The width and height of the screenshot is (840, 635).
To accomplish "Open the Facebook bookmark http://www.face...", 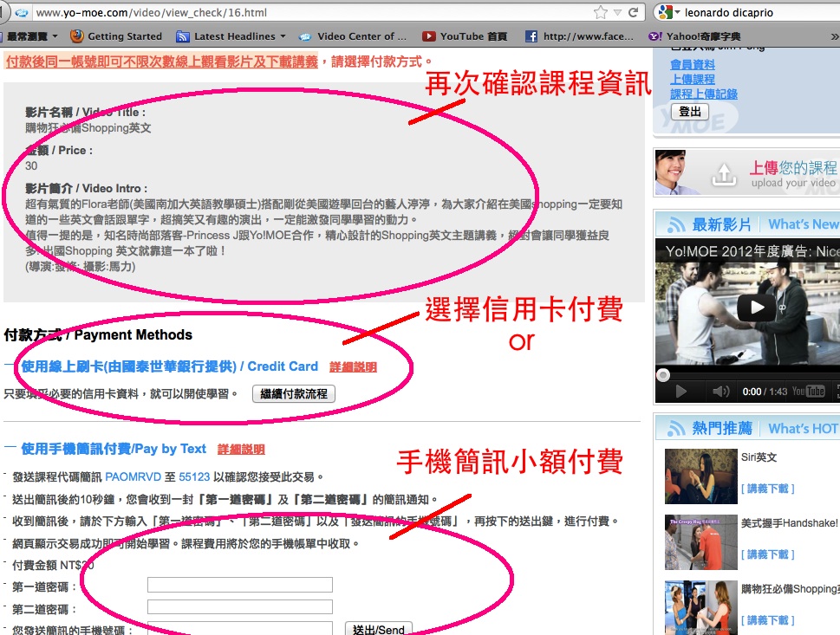I will click(580, 36).
